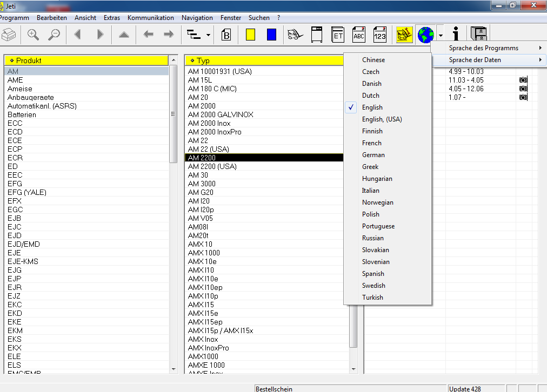Choose German as the data language

point(373,155)
